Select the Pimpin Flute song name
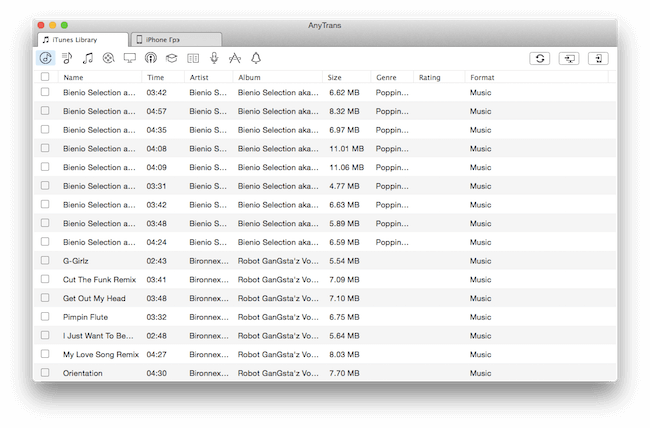Screen dimensions: 650x428 tap(85, 317)
